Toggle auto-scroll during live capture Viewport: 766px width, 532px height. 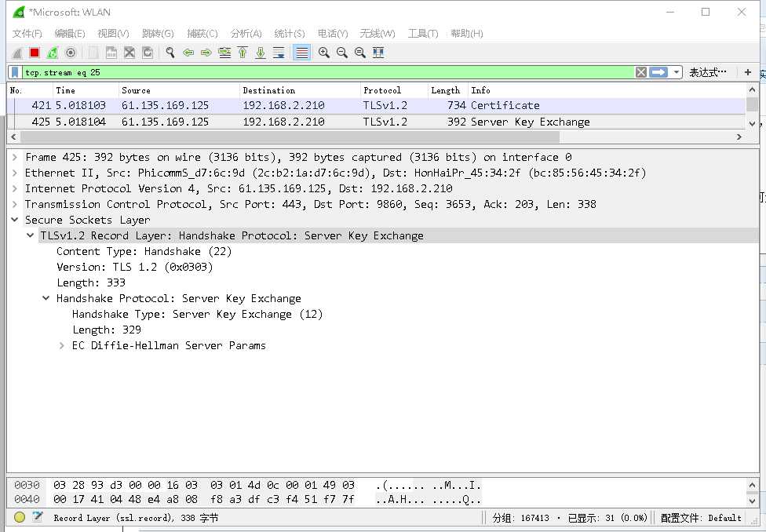coord(279,53)
